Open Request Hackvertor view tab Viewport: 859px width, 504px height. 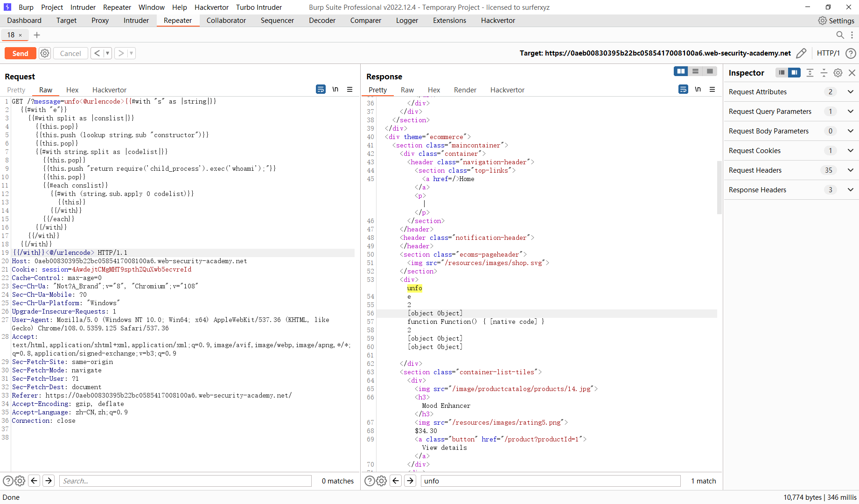click(x=109, y=90)
